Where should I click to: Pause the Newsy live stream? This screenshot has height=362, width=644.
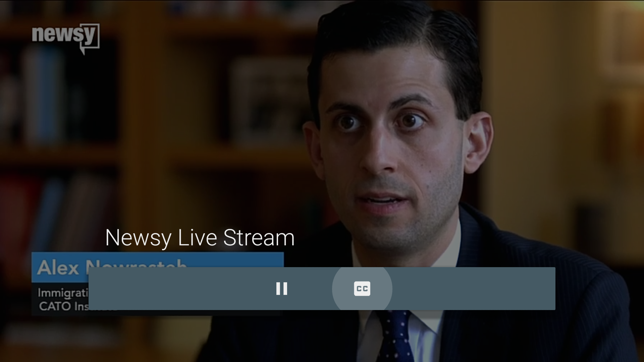281,289
